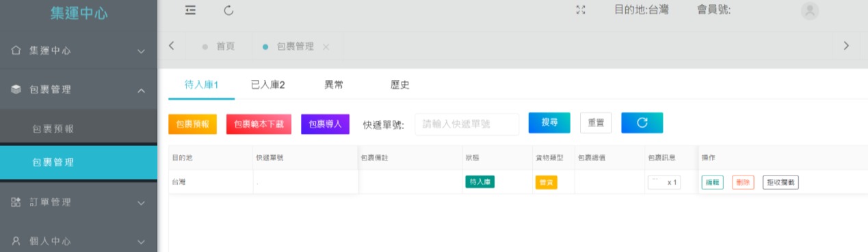The image size is (868, 252).
Task: Expand the 個人中心 sidebar menu
Action: 79,241
